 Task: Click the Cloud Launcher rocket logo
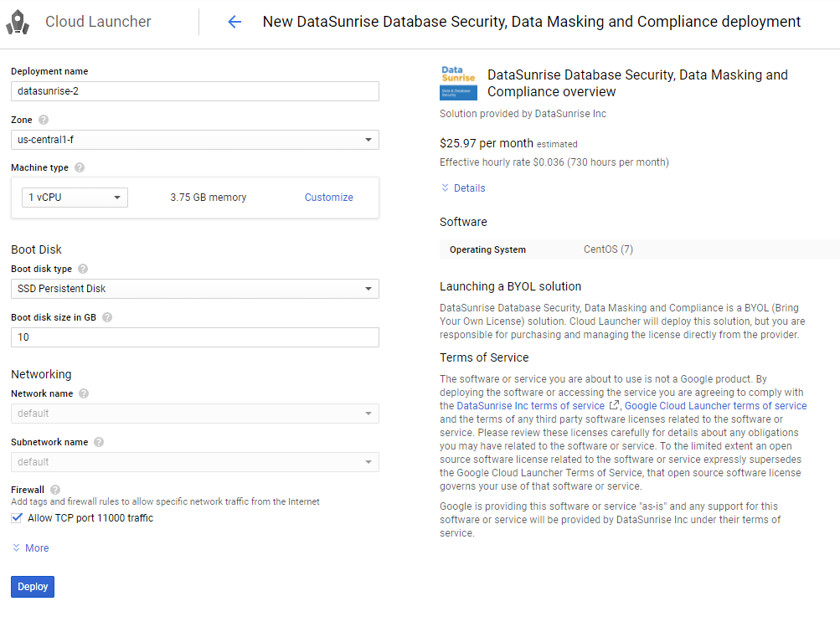(18, 22)
